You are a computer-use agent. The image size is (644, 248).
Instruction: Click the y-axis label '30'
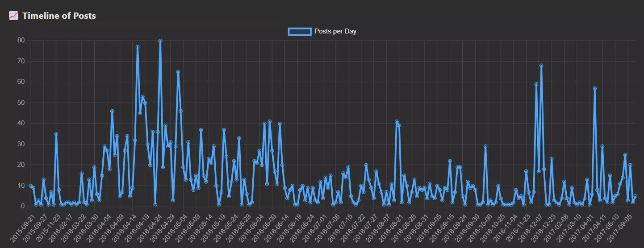(21, 144)
